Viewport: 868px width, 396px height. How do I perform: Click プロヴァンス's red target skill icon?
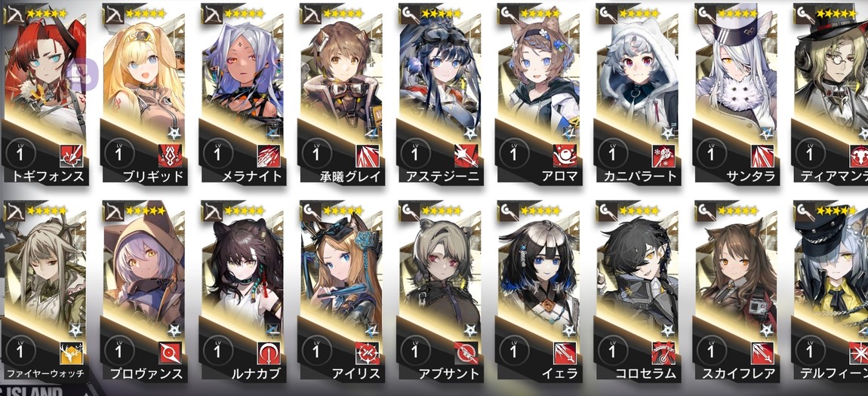coord(171,353)
